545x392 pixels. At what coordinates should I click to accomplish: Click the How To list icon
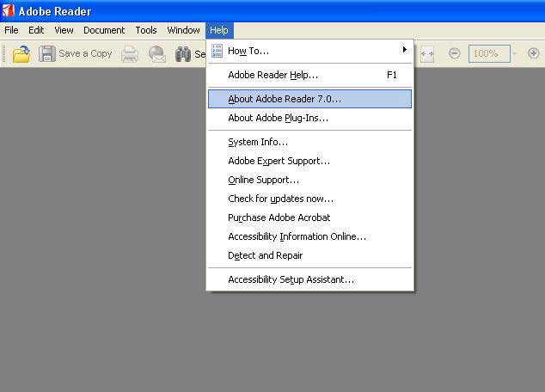pos(217,51)
